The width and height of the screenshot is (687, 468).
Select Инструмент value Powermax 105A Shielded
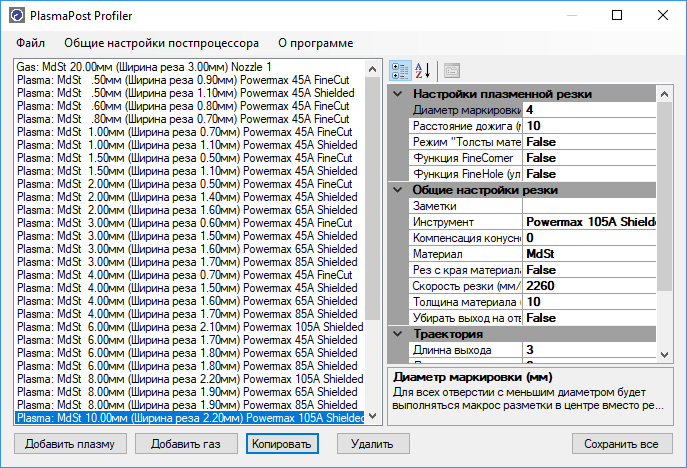[x=589, y=222]
